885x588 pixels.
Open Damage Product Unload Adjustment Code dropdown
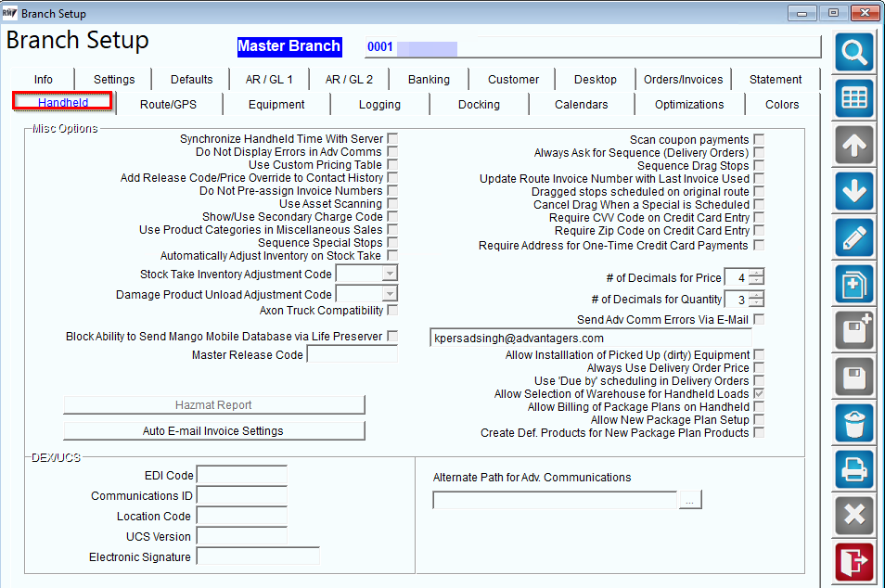click(x=390, y=294)
